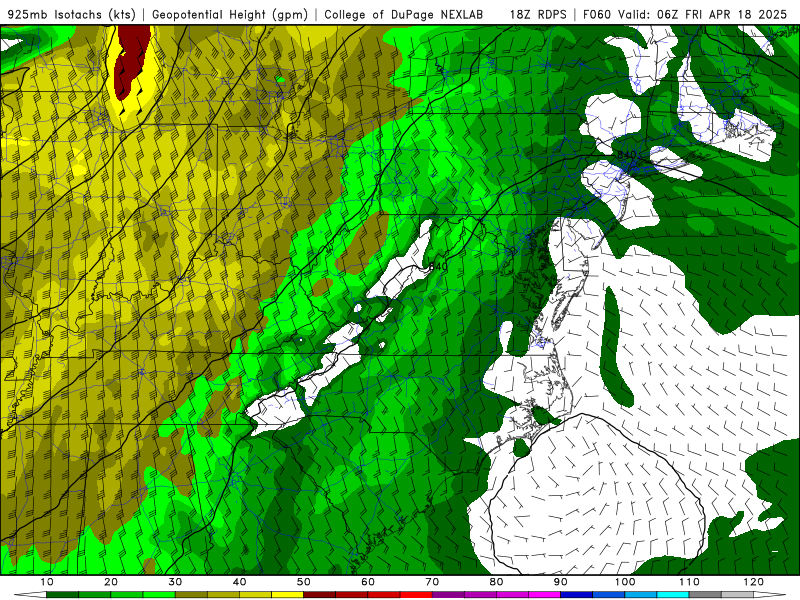Click the bright yellow legend swatch ending at 50
Image resolution: width=800 pixels, height=600 pixels.
point(287,595)
